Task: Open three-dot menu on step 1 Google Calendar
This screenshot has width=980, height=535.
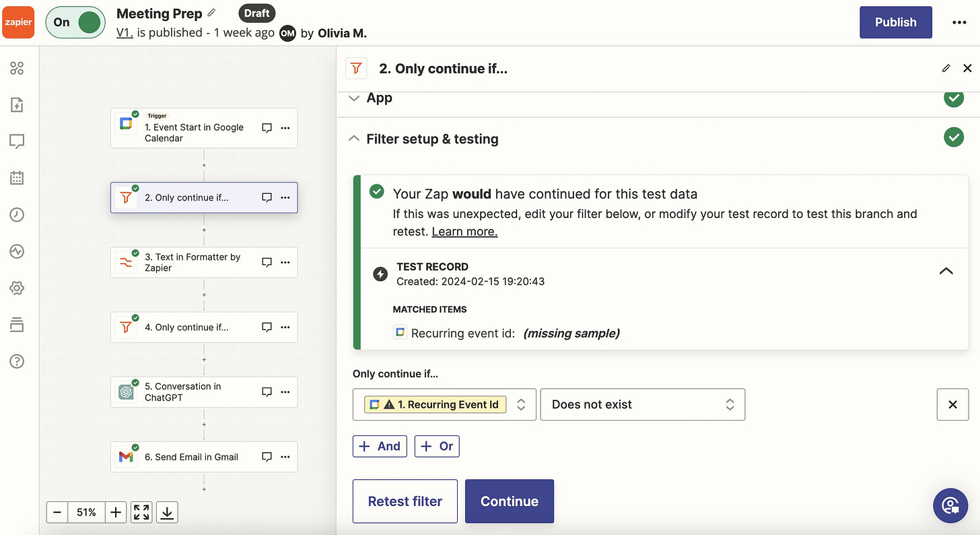Action: [285, 128]
